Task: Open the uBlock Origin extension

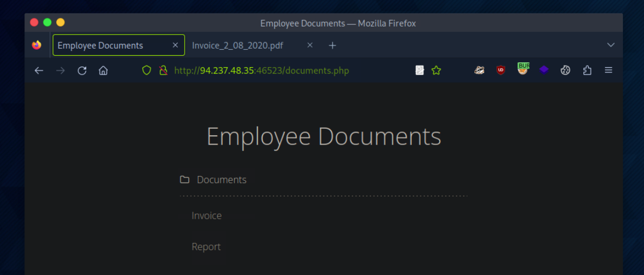Action: tap(500, 70)
